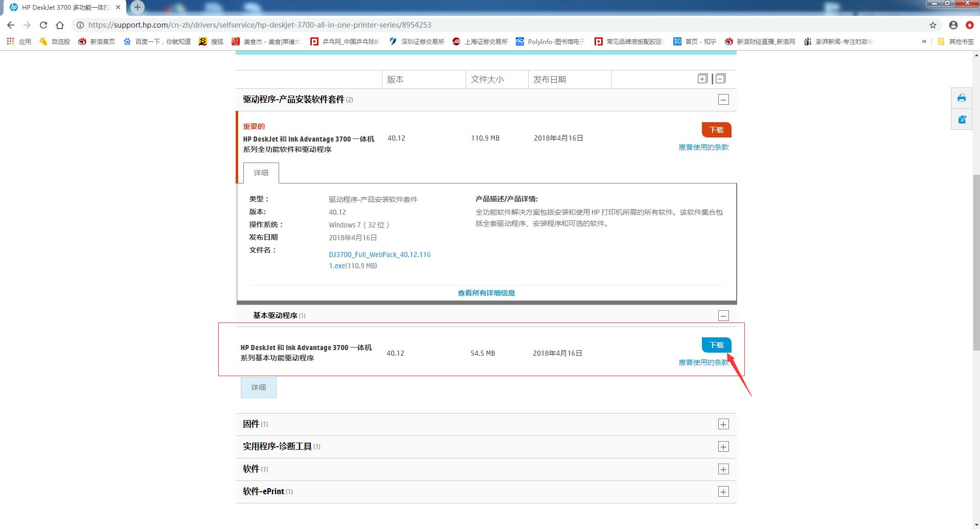The width and height of the screenshot is (980, 529).
Task: Bookmark this page using the star icon
Action: click(932, 25)
